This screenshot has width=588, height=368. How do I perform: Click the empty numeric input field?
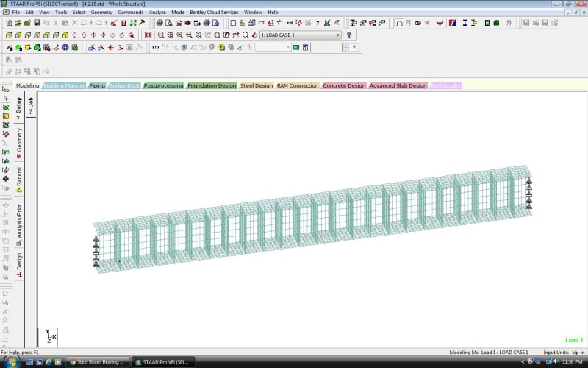pos(326,47)
